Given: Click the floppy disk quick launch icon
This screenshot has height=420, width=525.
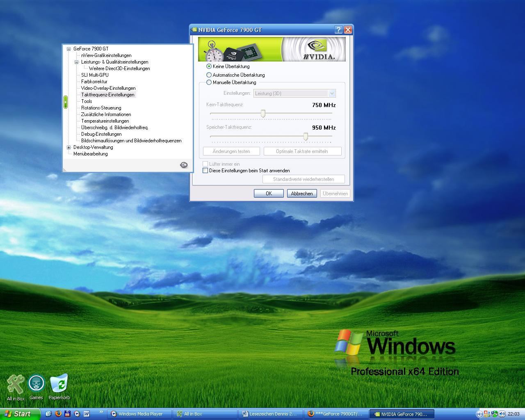Looking at the screenshot, I should [x=67, y=414].
